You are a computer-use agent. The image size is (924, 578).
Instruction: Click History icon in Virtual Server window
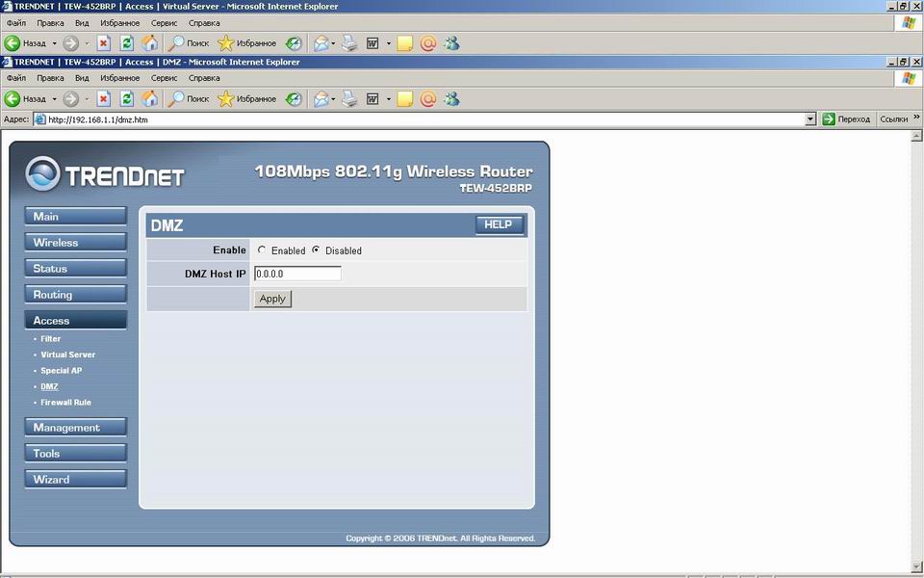(293, 43)
